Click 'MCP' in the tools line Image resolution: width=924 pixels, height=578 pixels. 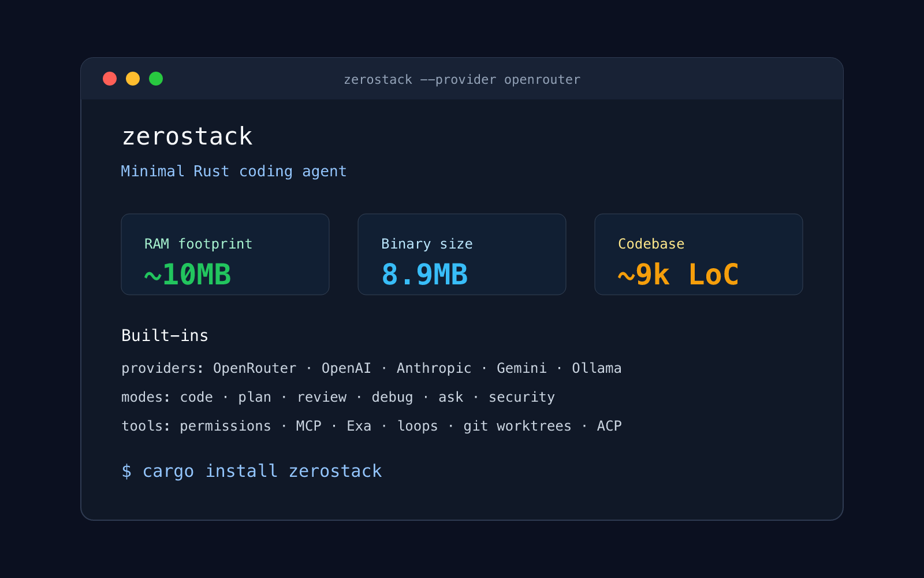308,427
